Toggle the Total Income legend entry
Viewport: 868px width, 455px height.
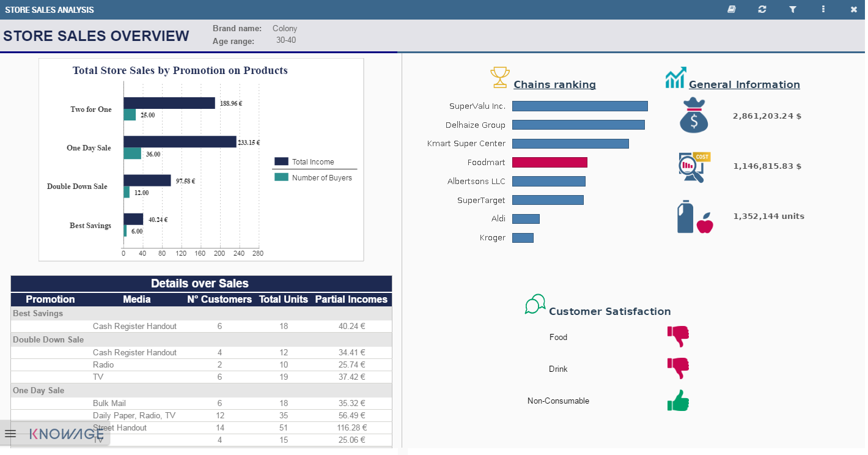304,161
